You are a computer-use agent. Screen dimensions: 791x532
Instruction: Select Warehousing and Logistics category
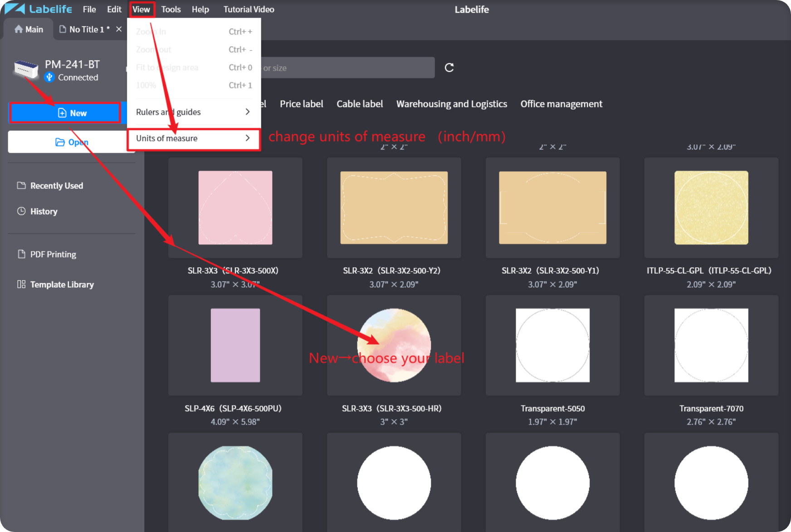pyautogui.click(x=451, y=104)
